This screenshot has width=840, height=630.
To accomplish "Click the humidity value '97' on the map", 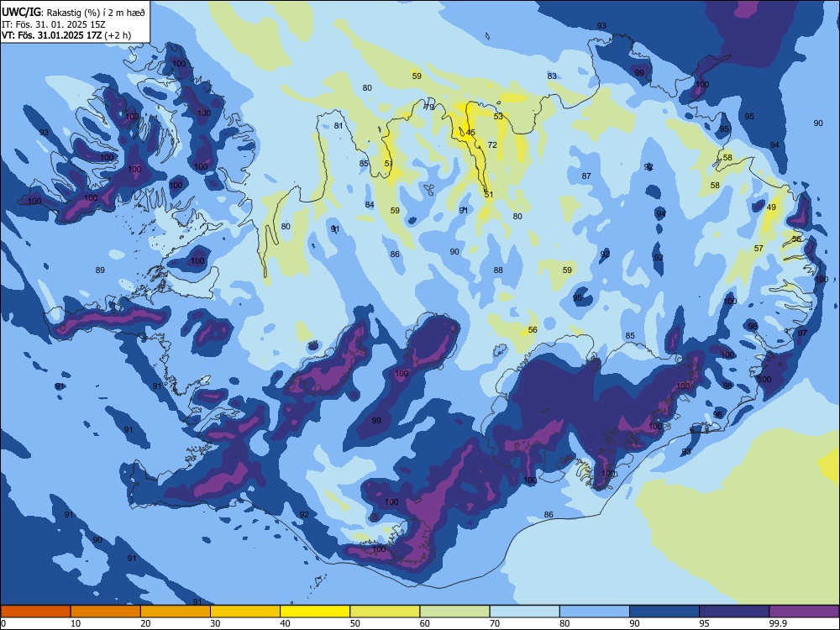I will (802, 333).
